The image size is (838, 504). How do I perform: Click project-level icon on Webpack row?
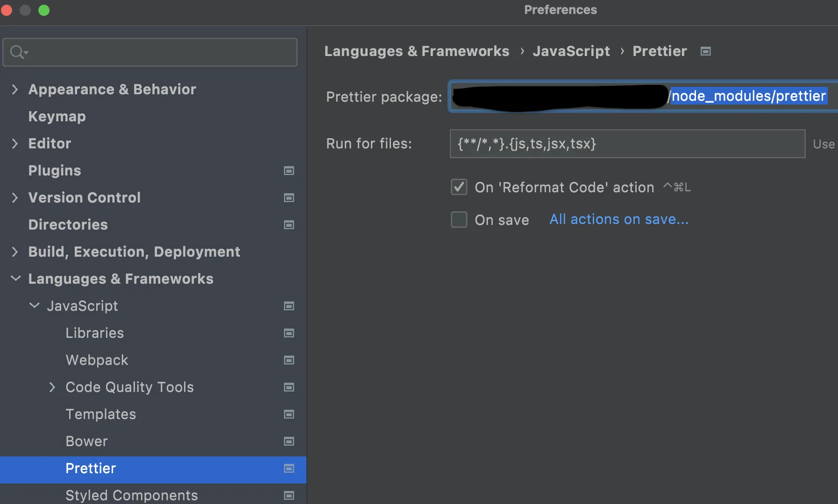(289, 360)
